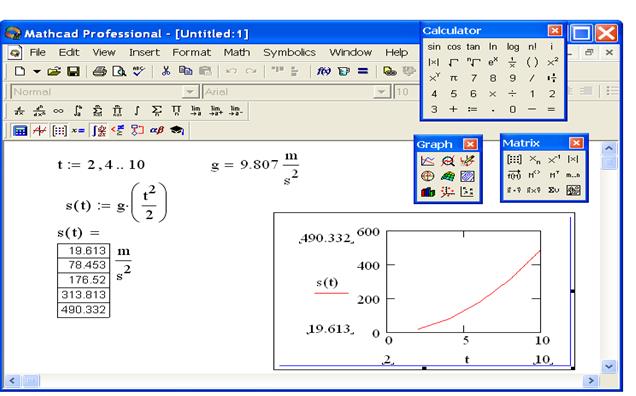Cut selection with the scissors icon
The height and width of the screenshot is (396, 636).
pos(166,71)
